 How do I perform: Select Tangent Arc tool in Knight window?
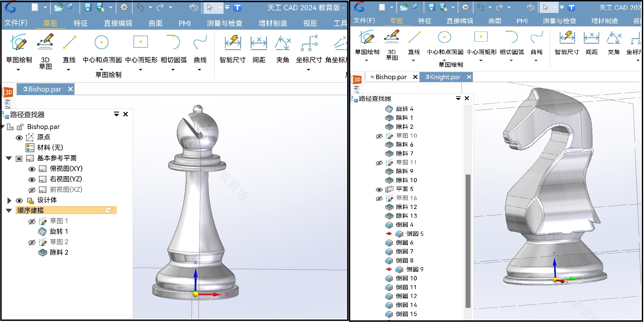(x=512, y=37)
